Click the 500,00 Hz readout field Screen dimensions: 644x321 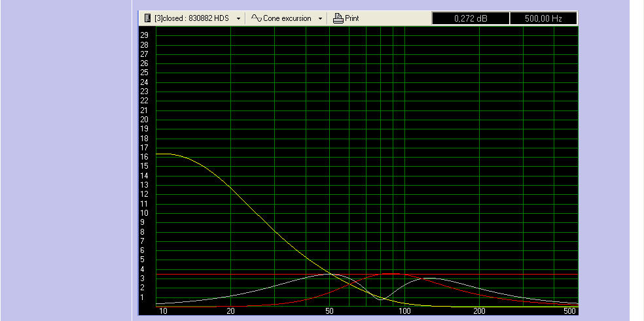[543, 18]
